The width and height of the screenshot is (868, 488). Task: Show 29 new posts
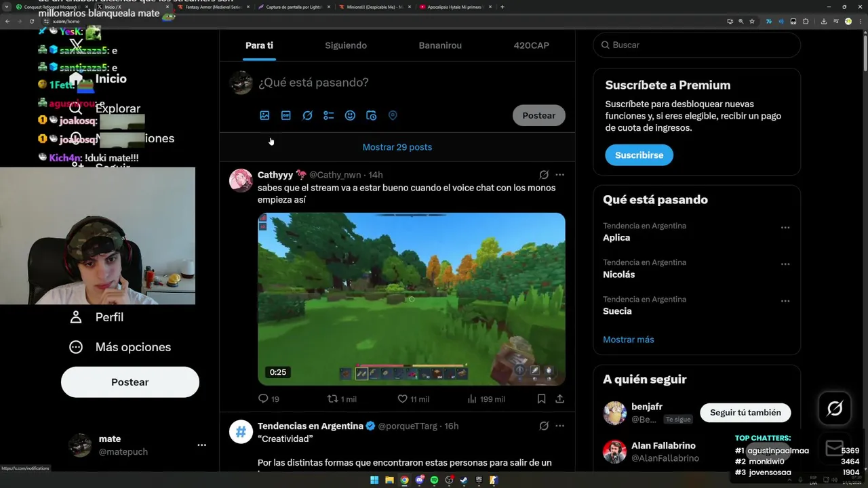[x=397, y=147]
